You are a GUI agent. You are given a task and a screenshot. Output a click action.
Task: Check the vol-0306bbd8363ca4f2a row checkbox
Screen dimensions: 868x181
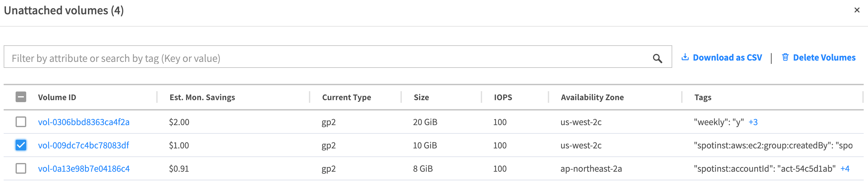(21, 122)
